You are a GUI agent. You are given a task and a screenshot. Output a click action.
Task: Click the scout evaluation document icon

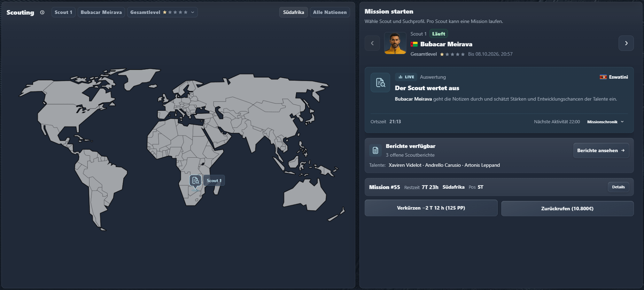click(380, 83)
